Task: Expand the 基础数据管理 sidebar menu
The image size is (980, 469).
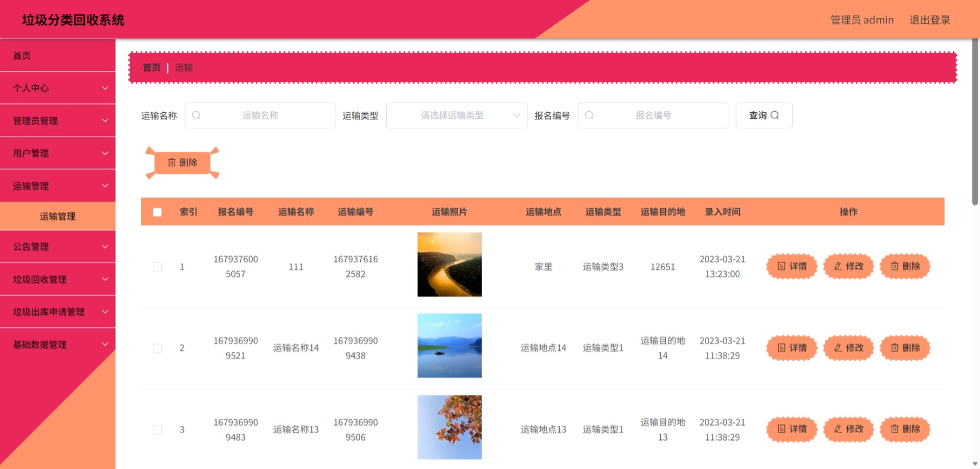Action: 58,345
